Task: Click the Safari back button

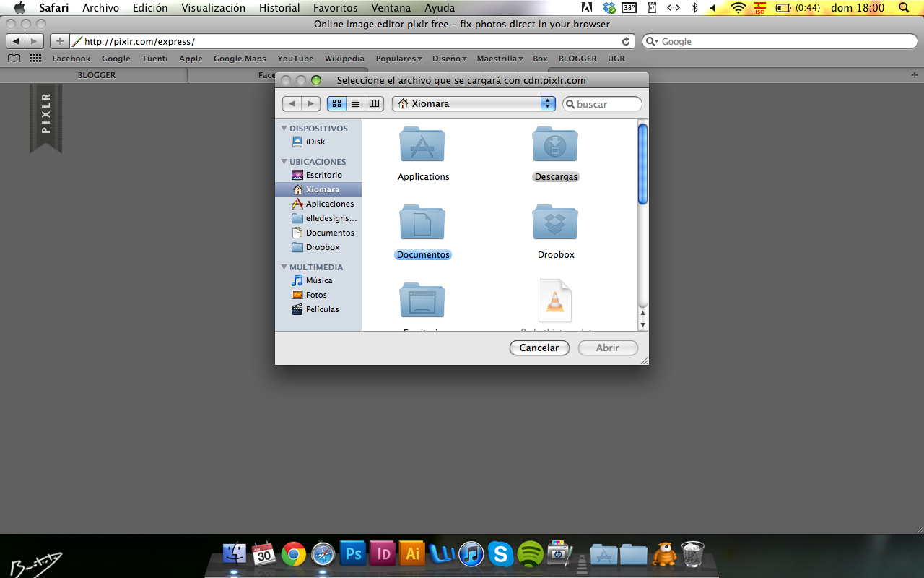Action: [15, 41]
